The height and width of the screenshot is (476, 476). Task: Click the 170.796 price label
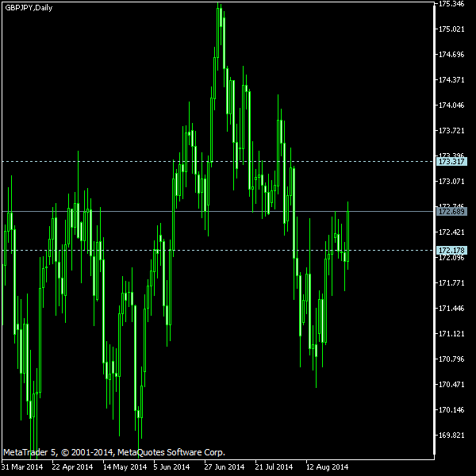(451, 359)
